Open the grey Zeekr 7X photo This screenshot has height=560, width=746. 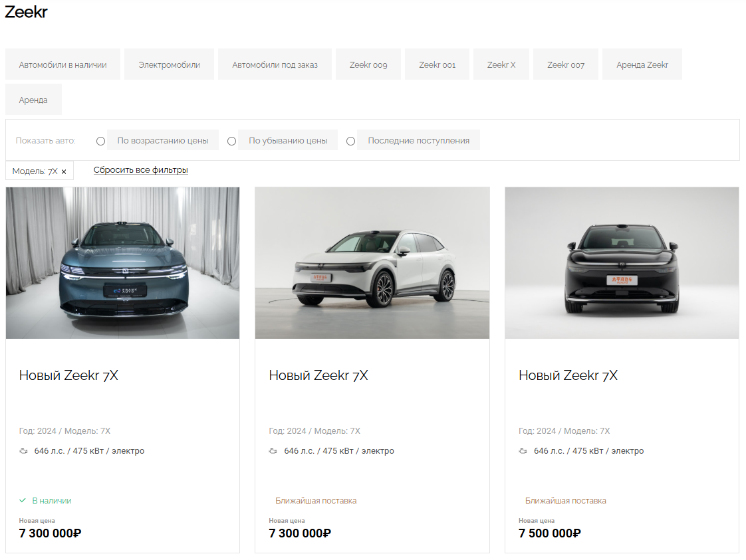click(x=123, y=263)
